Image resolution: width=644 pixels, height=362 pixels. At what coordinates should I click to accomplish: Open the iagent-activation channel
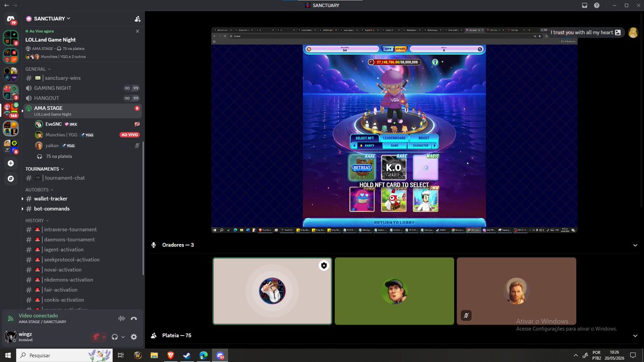(83, 249)
